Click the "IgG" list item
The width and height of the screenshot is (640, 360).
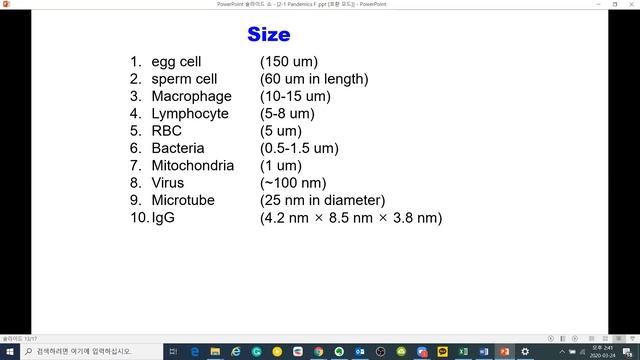pyautogui.click(x=163, y=218)
